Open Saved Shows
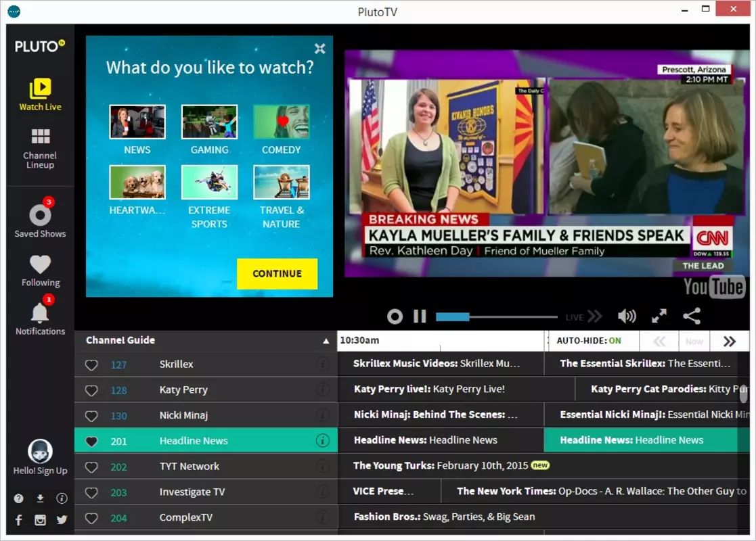Viewport: 756px width, 541px height. pyautogui.click(x=40, y=218)
